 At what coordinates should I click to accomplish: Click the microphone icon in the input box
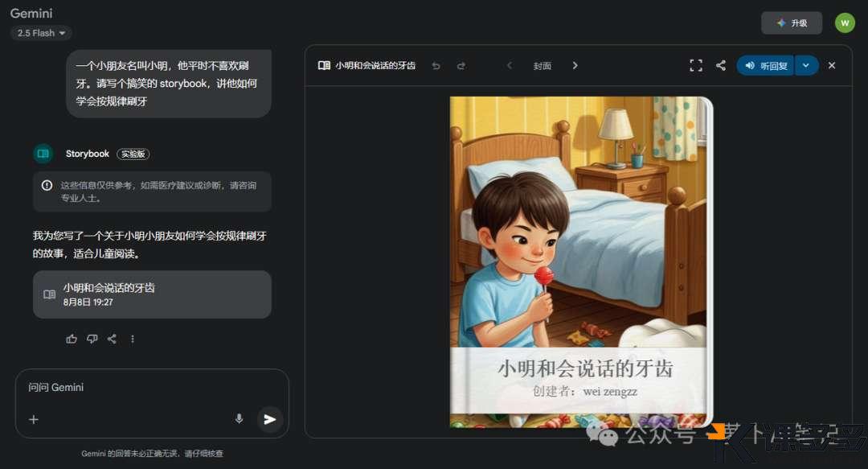240,419
